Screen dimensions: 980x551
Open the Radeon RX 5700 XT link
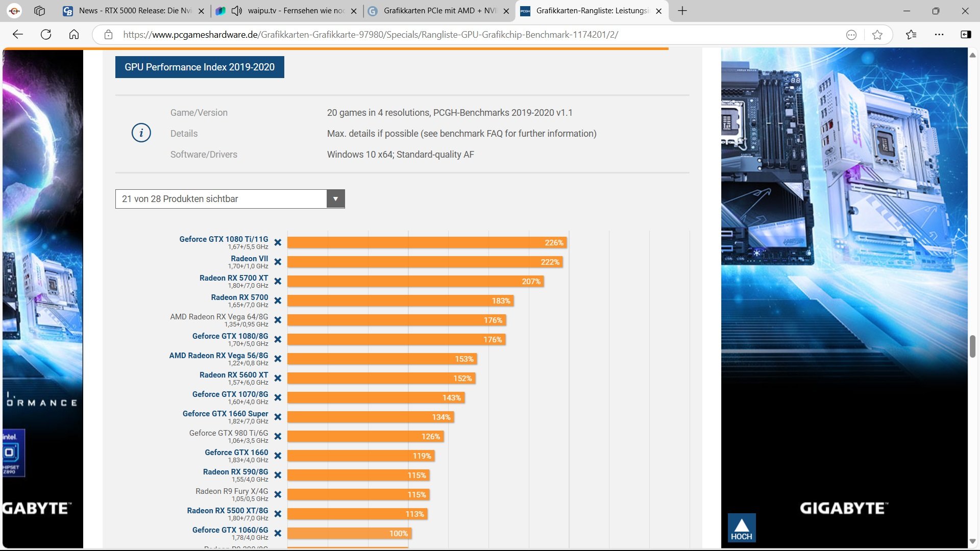pos(234,278)
